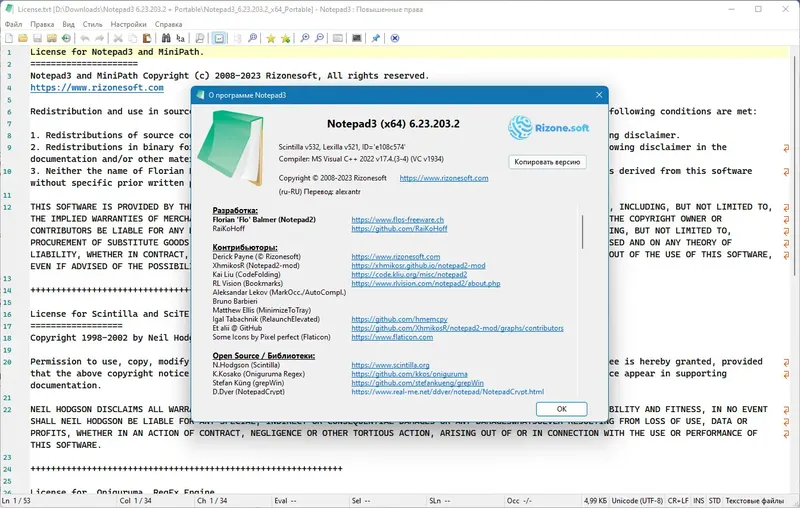Open the Настройки menu
This screenshot has height=508, width=800.
coord(129,24)
